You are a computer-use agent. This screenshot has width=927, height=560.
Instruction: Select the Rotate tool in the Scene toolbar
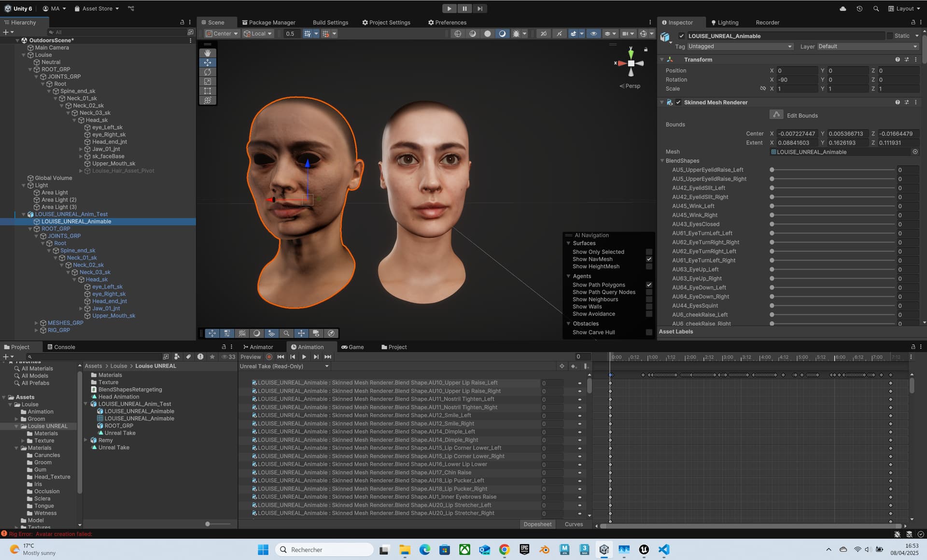click(208, 71)
